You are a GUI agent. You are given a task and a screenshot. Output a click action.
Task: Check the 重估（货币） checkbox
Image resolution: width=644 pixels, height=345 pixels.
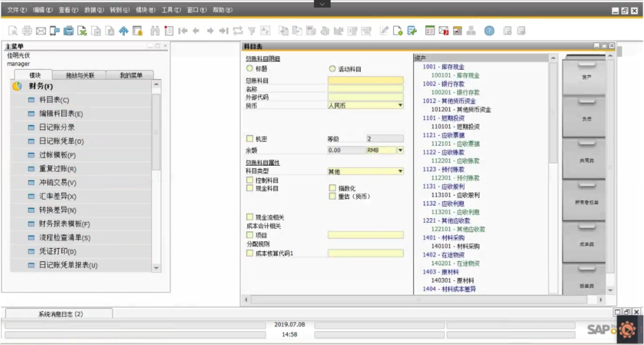[332, 196]
